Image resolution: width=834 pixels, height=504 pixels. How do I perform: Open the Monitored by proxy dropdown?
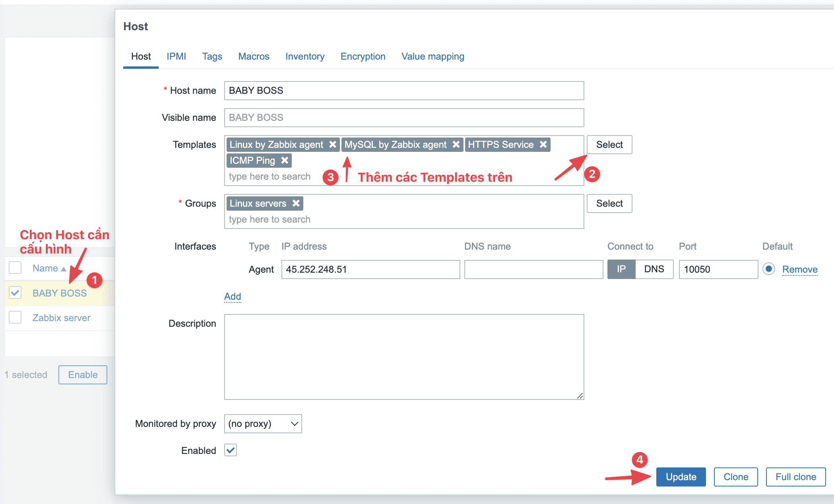click(x=263, y=424)
